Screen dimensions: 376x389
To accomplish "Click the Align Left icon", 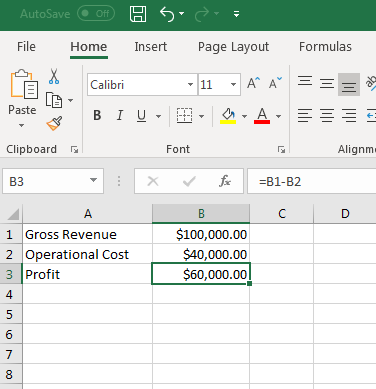I will click(x=305, y=116).
